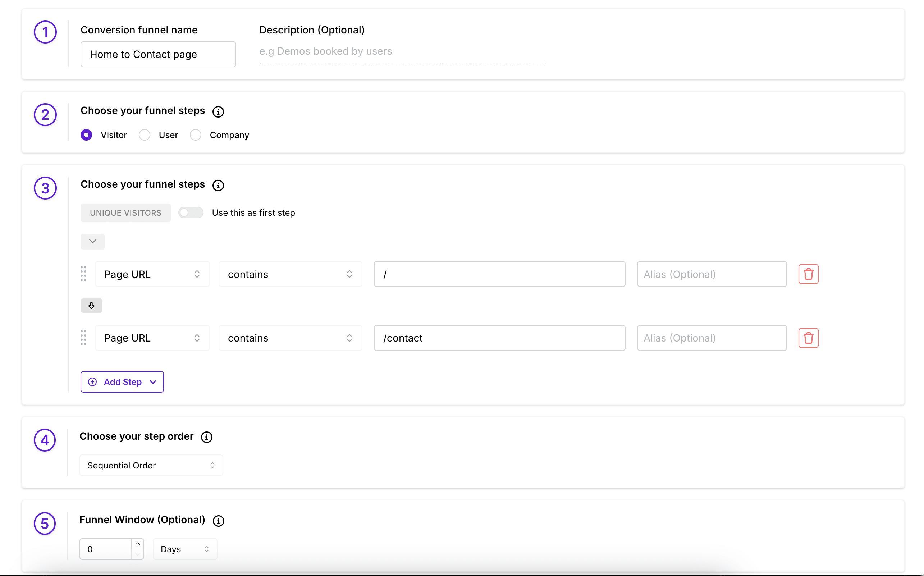Delete the first Page URL step
The image size is (924, 576).
(808, 274)
